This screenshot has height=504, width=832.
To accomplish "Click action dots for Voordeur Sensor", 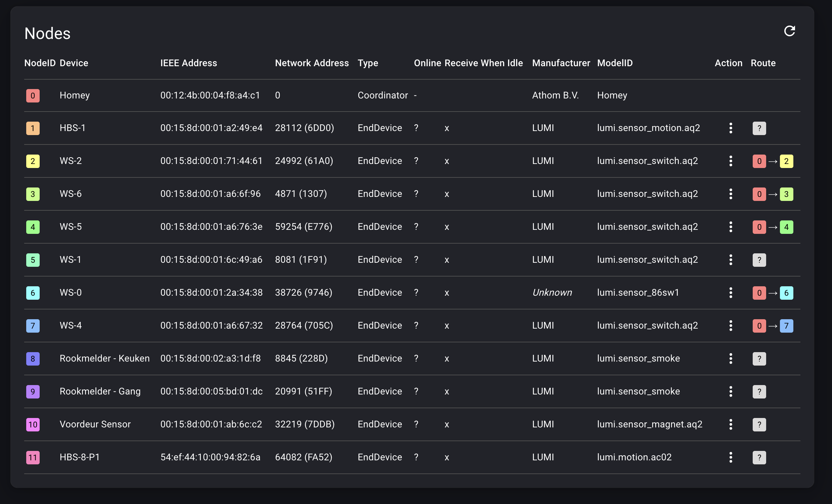I will pos(731,424).
